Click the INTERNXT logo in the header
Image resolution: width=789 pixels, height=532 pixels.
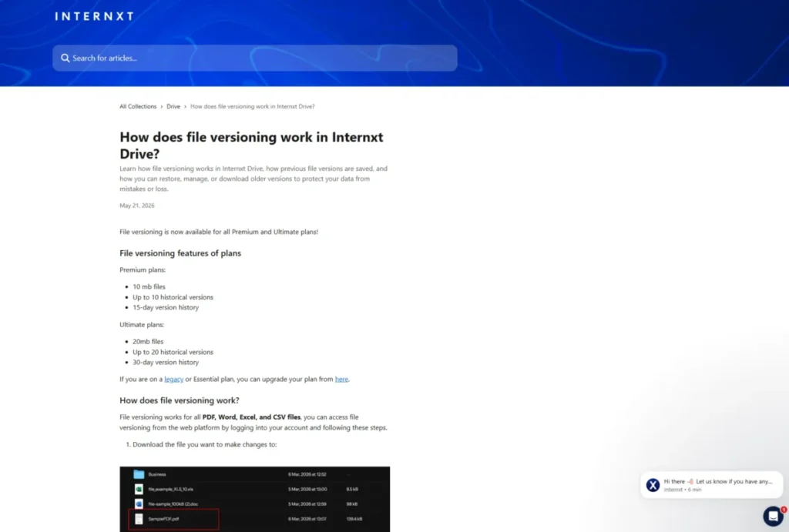coord(94,17)
